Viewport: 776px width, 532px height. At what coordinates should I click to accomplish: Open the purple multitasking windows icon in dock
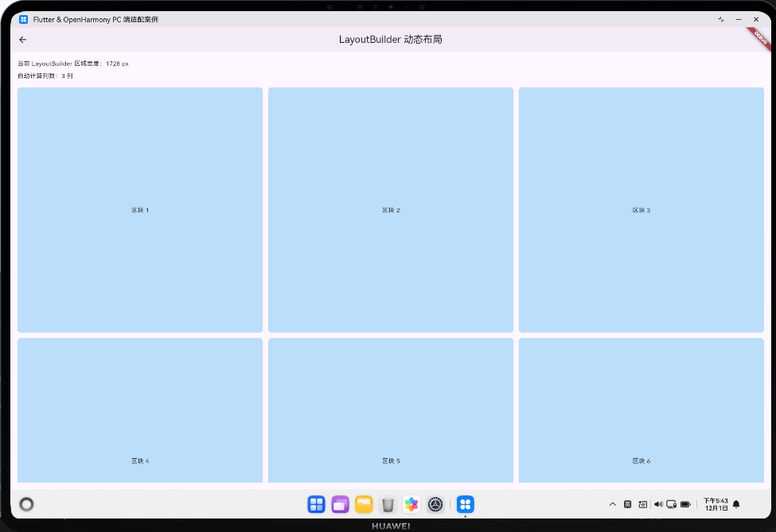coord(340,504)
